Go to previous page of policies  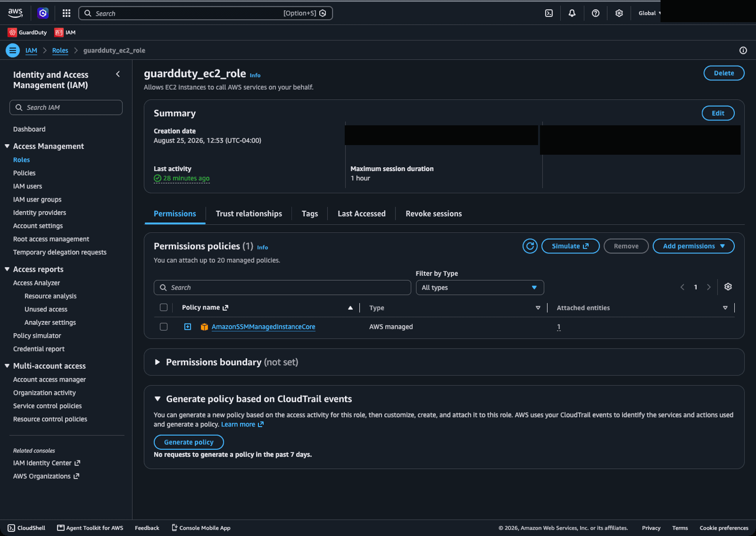682,287
